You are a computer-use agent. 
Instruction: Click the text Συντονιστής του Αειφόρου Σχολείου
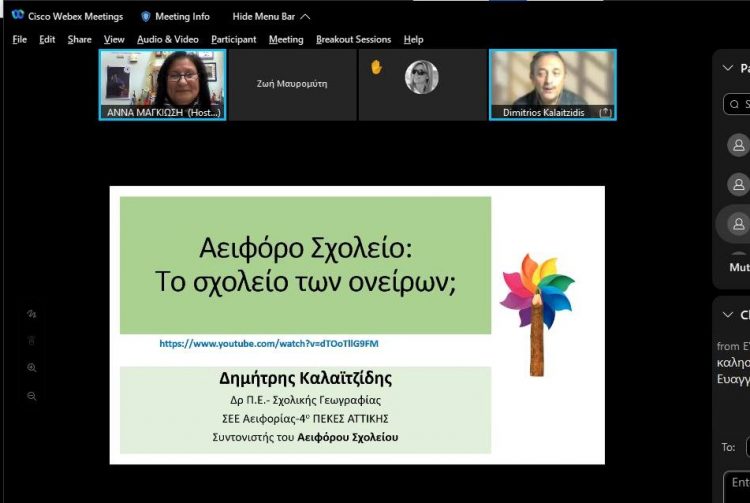coord(306,437)
